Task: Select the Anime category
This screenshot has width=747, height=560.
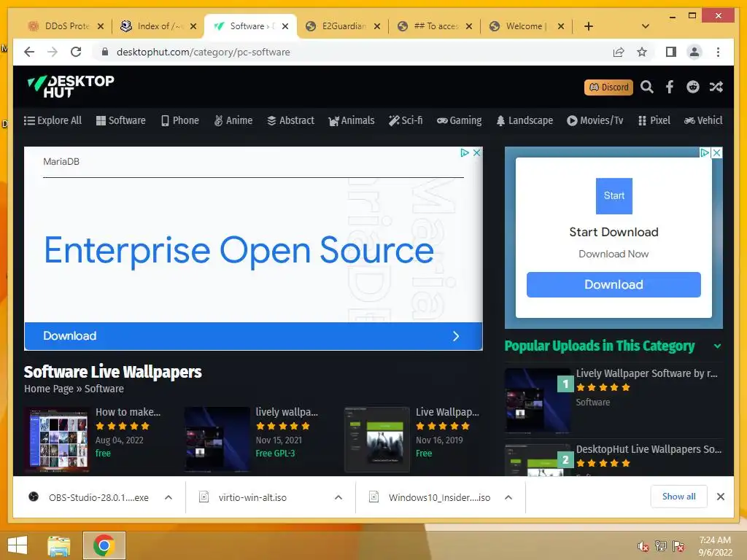Action: 233,120
